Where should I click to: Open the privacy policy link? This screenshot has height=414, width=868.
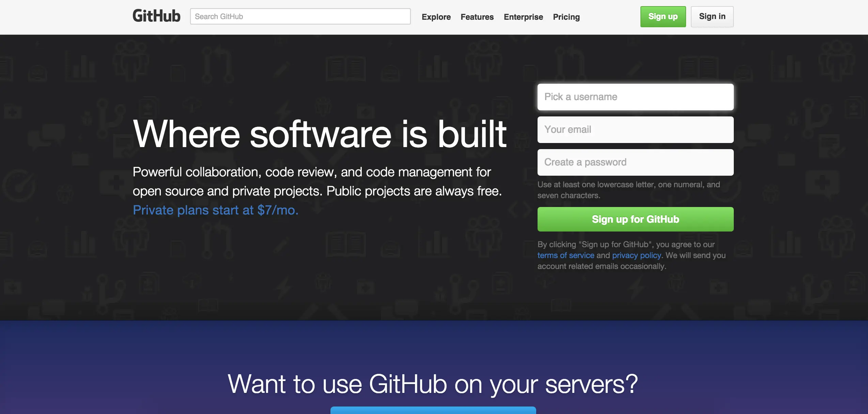point(636,255)
